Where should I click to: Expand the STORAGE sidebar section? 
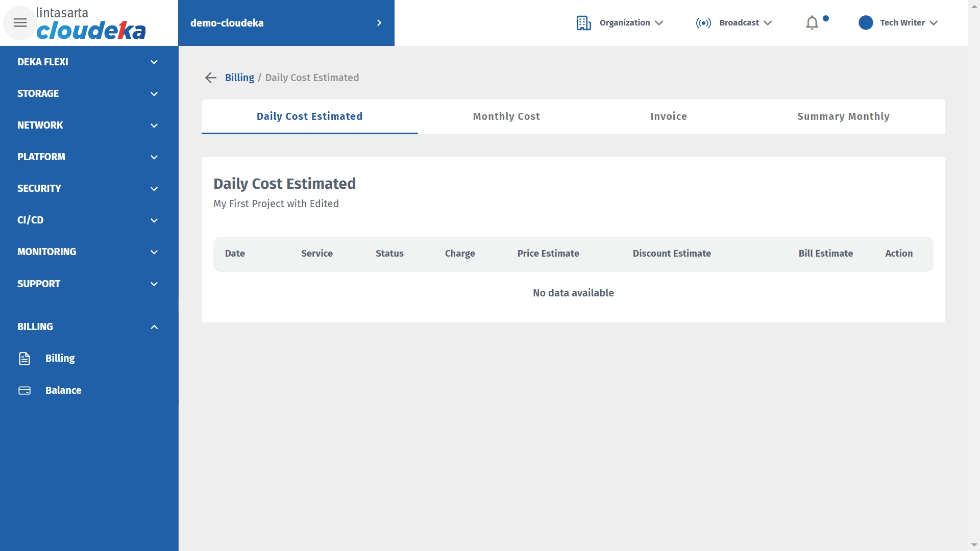(88, 93)
